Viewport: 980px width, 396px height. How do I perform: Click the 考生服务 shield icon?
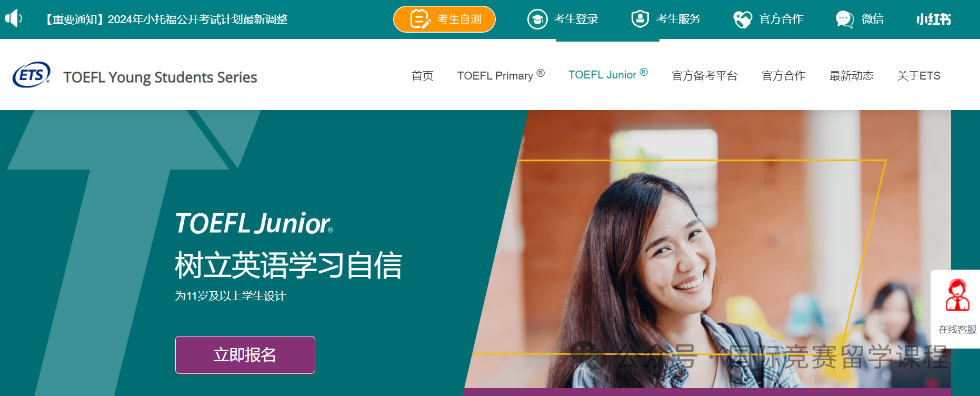pos(640,19)
